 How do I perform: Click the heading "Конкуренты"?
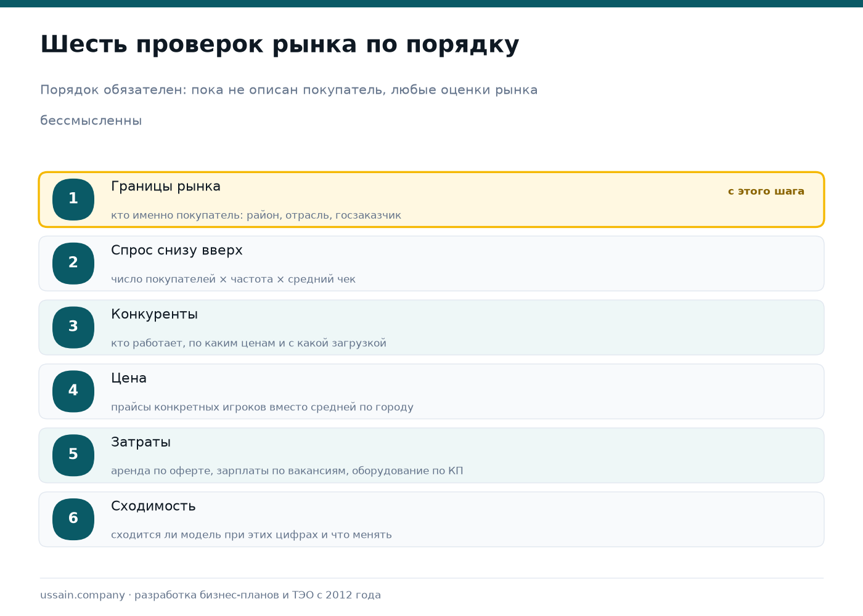tap(154, 314)
